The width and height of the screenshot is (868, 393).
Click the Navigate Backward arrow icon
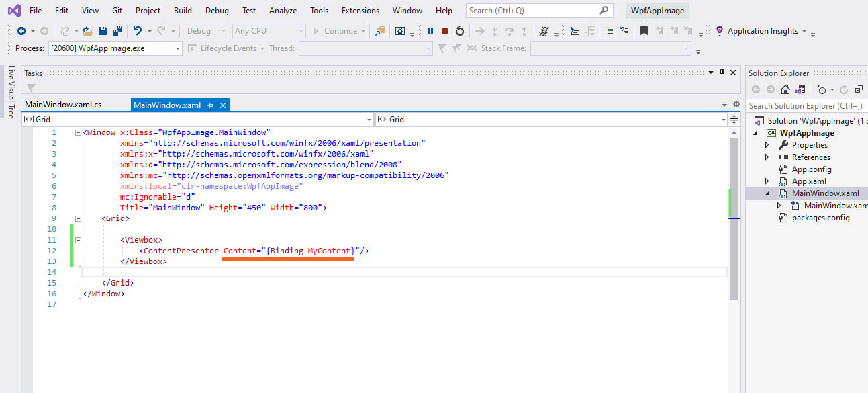[21, 31]
